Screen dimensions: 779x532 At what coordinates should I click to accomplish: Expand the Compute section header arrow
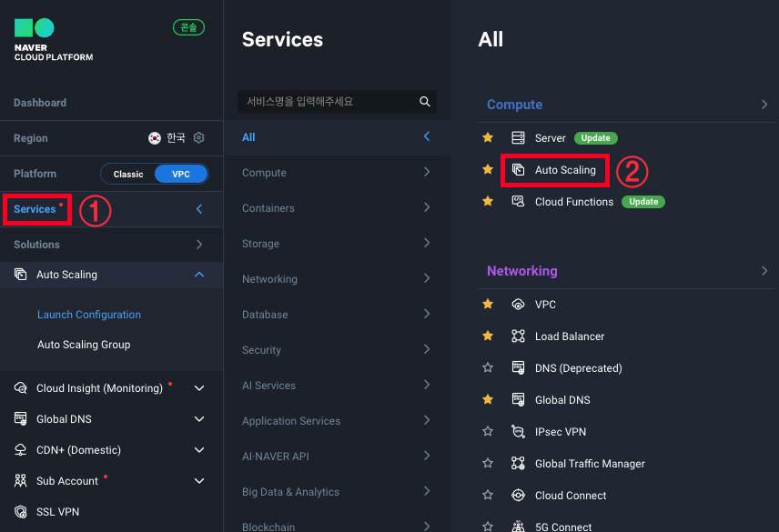click(x=764, y=105)
